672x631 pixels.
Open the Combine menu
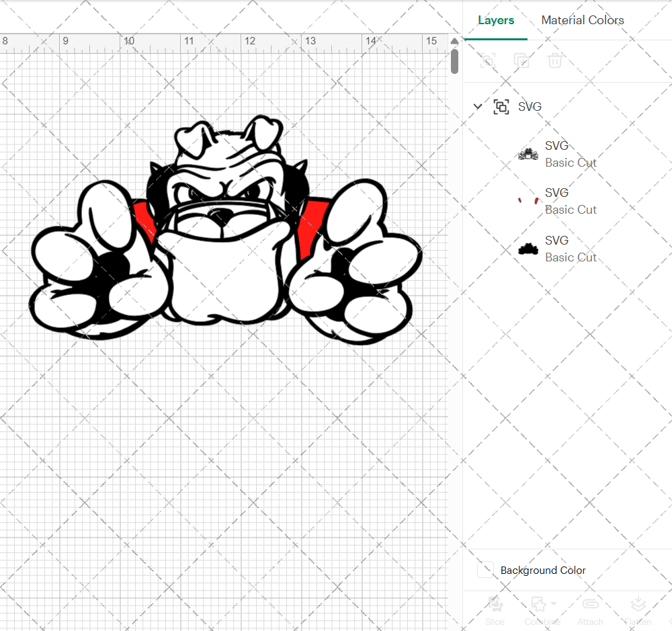pos(542,610)
